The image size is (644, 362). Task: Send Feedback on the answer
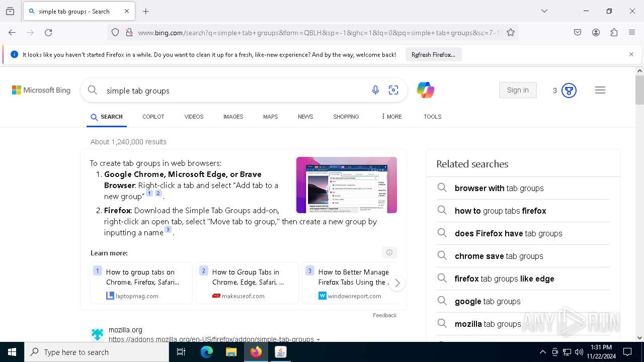(x=384, y=315)
